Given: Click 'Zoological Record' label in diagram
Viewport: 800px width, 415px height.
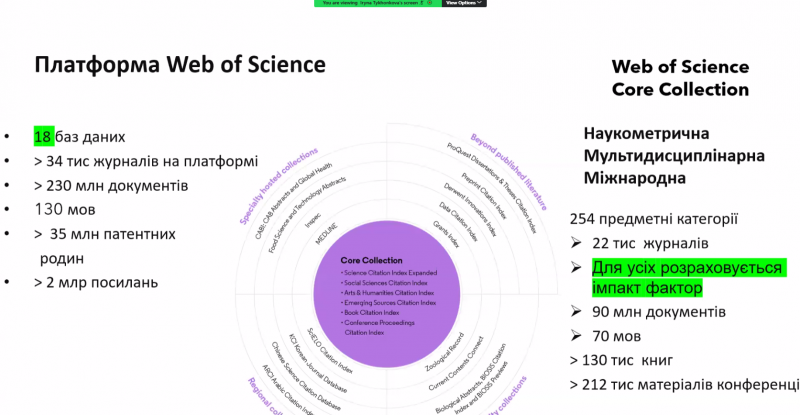Looking at the screenshot, I should coord(445,352).
